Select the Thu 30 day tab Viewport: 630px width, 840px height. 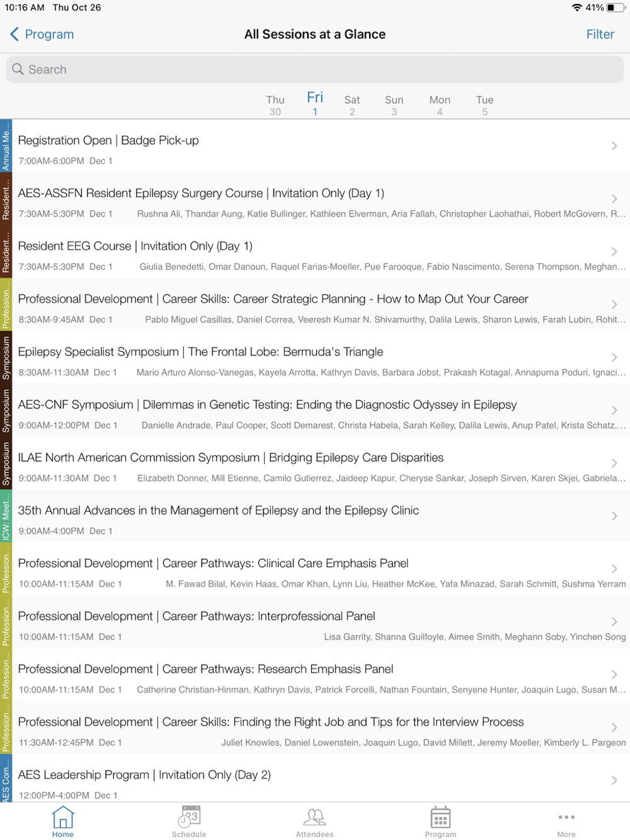tap(275, 105)
